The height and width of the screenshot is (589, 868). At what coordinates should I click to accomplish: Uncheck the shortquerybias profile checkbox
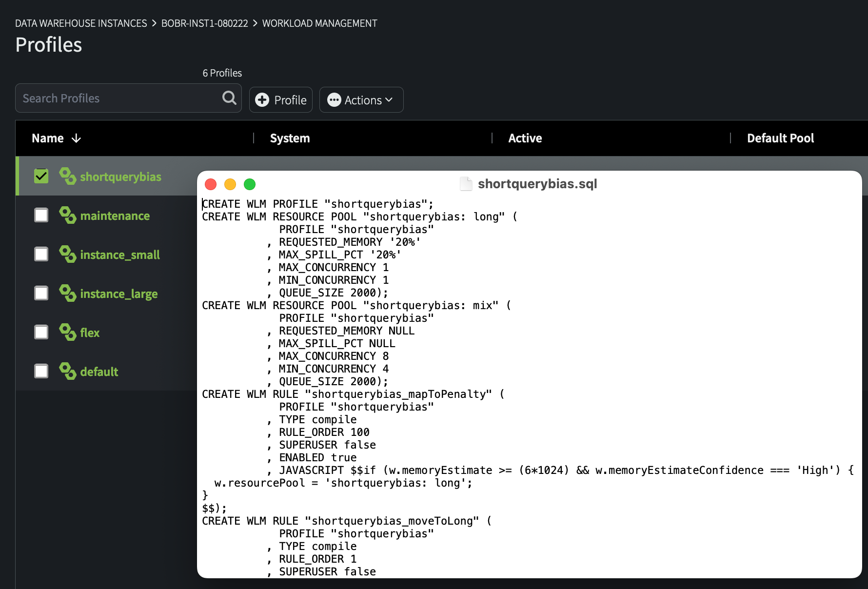tap(41, 176)
